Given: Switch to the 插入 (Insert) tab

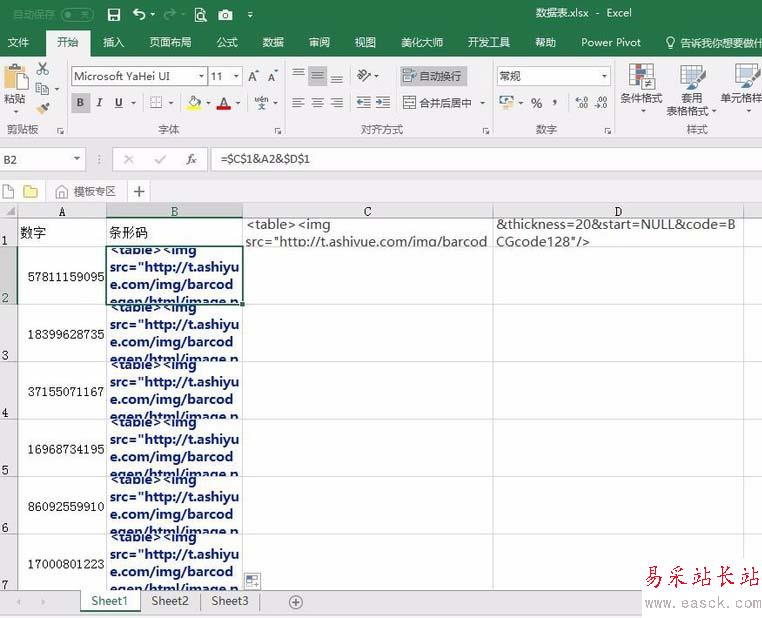Looking at the screenshot, I should click(114, 42).
